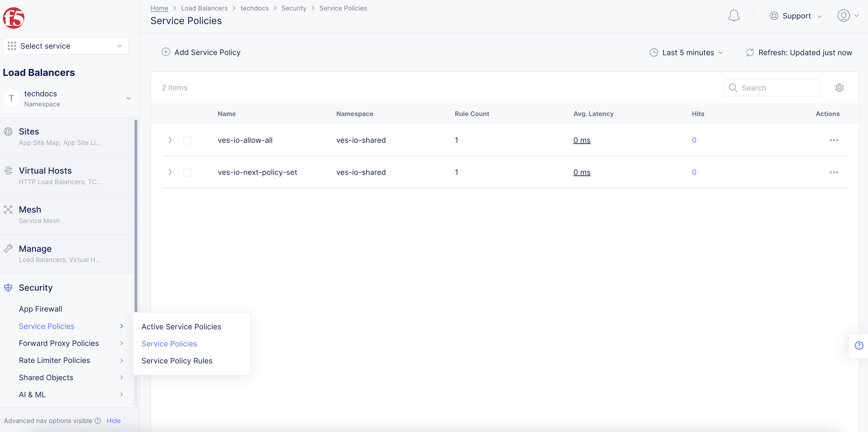Select the ves-io-allow-all checkbox
Screen dimensions: 868x432
tap(187, 140)
